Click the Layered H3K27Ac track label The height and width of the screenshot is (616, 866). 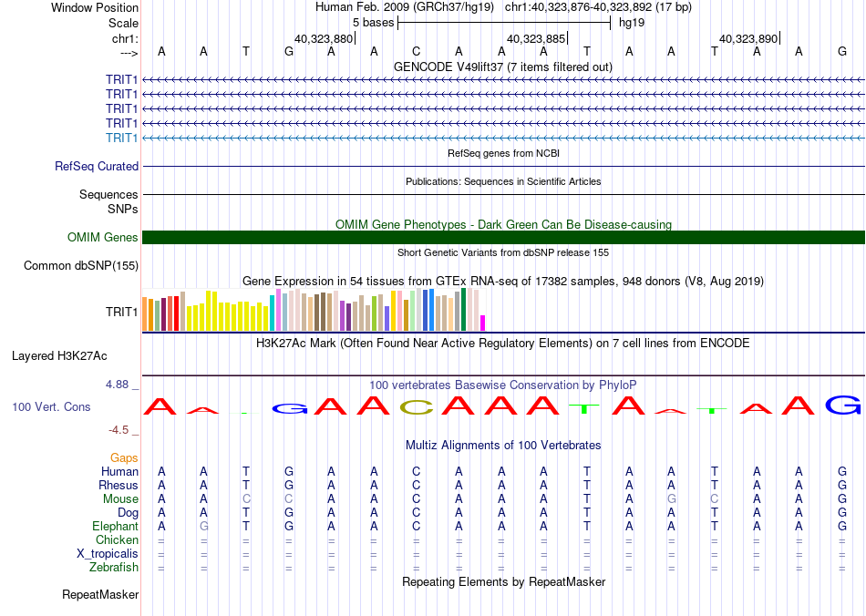59,356
